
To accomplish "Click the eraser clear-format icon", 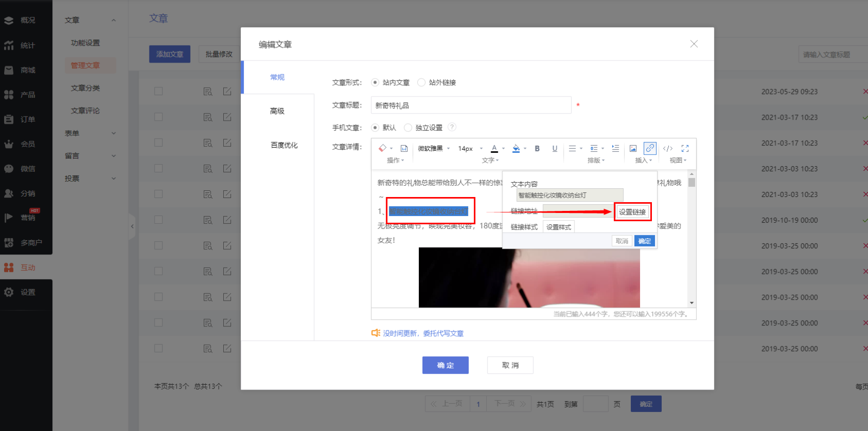I will pos(382,148).
